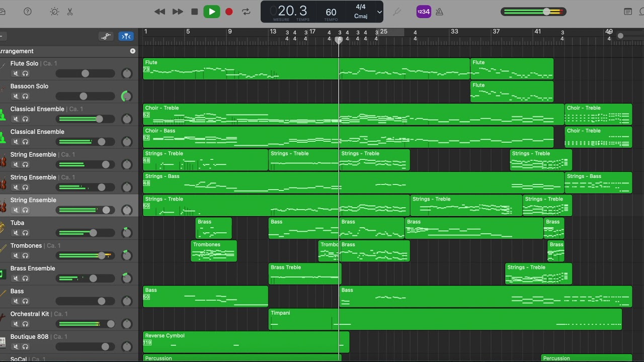644x362 pixels.
Task: Open the 4/4 Cmaj signature and key popup
Action: [361, 12]
